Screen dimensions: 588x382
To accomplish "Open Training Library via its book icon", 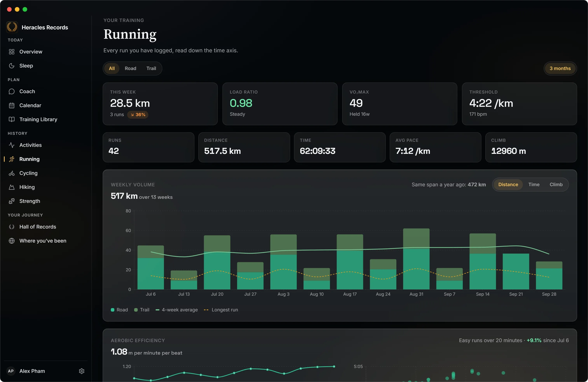I will tap(12, 119).
